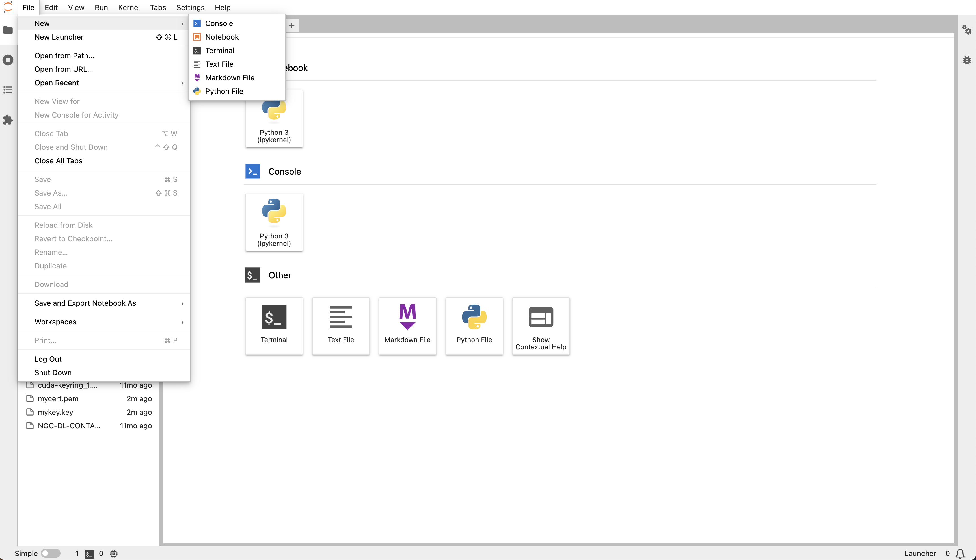Open the Extension Manager puzzle icon
The height and width of the screenshot is (560, 976).
point(8,120)
